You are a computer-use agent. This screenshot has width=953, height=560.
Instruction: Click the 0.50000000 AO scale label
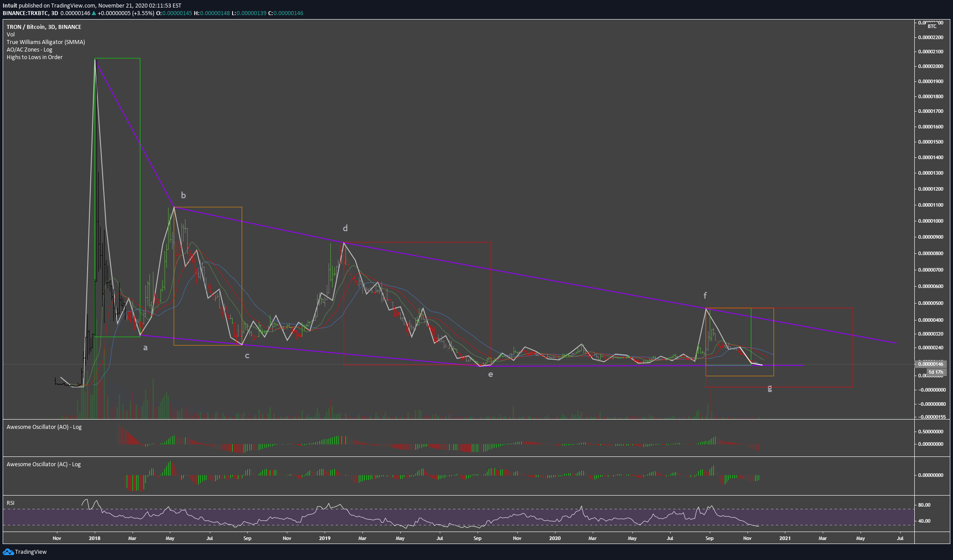(931, 432)
